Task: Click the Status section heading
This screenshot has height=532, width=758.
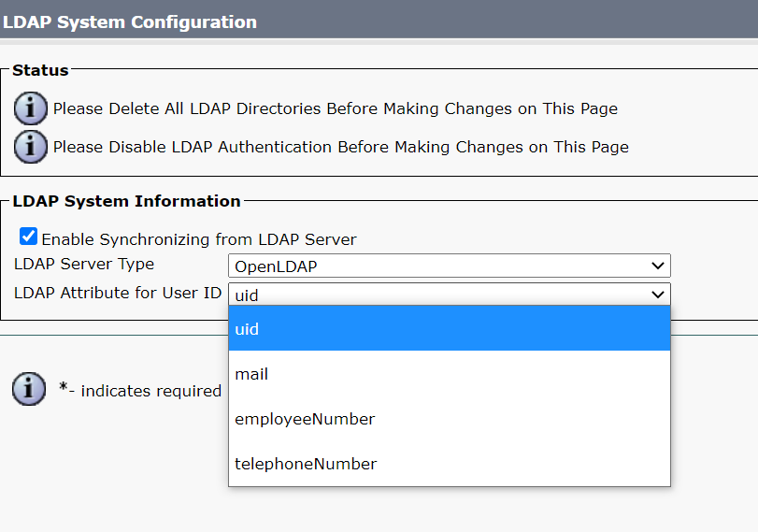Action: click(x=40, y=70)
